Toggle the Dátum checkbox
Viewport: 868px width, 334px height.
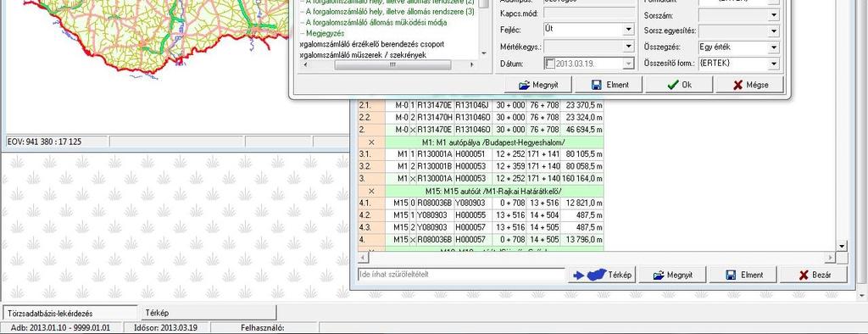click(x=549, y=64)
